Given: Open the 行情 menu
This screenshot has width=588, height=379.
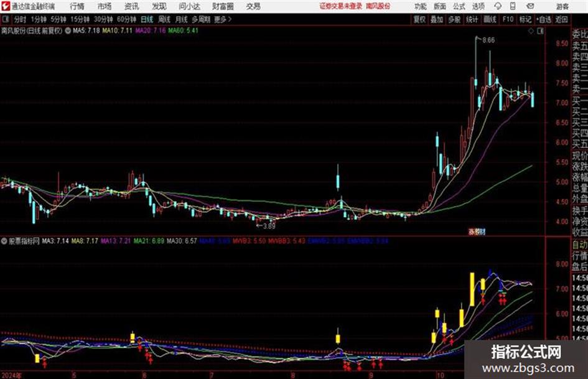Looking at the screenshot, I should (77, 6).
